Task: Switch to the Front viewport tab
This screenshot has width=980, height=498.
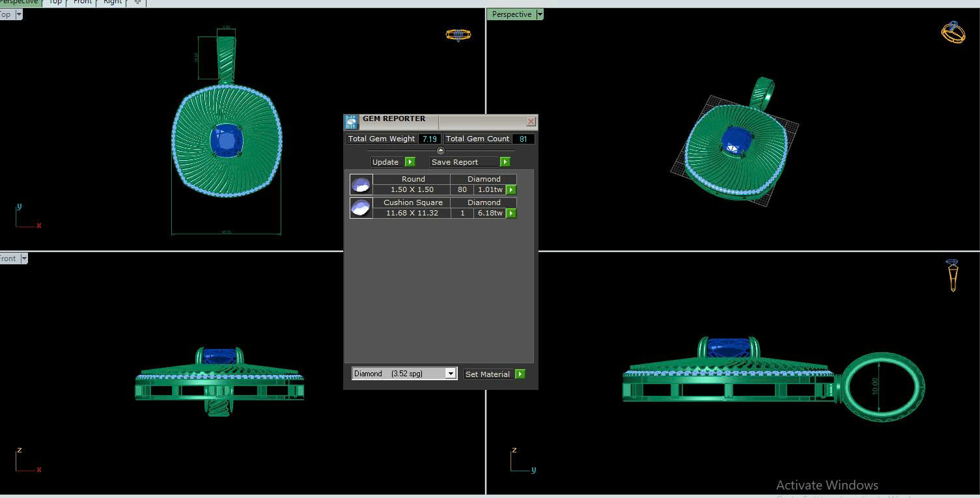Action: pos(82,2)
